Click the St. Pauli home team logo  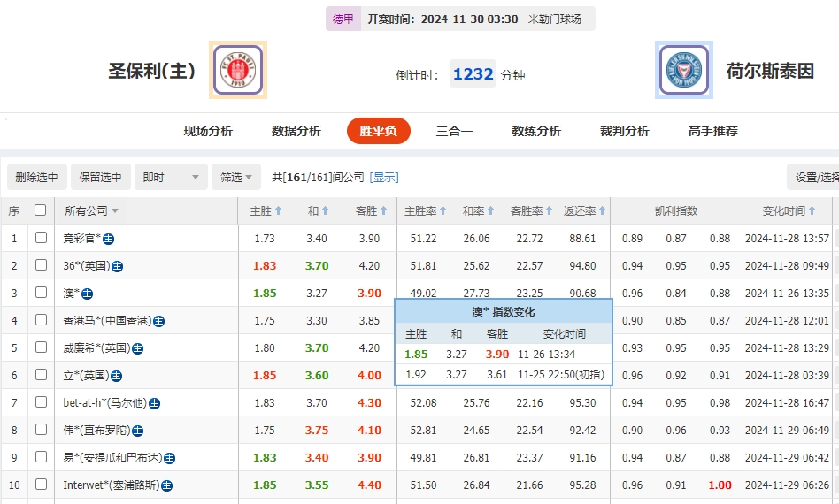(x=238, y=70)
